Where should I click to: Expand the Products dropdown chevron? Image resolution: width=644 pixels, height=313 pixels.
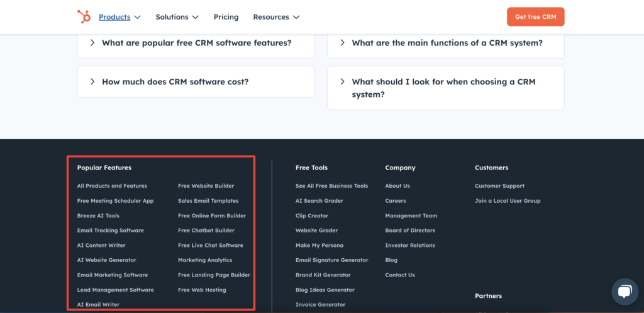coord(138,17)
